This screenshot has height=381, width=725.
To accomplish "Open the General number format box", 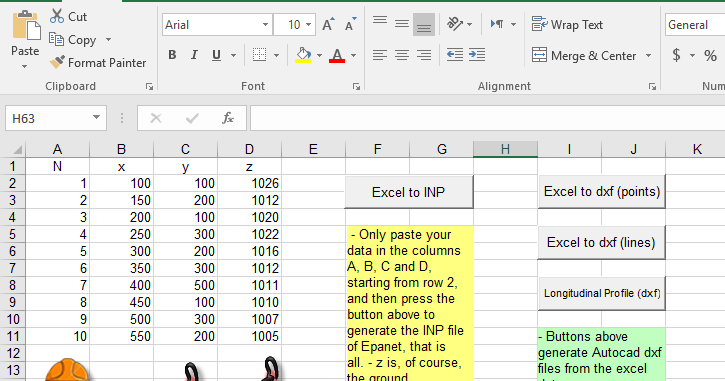I will [695, 25].
